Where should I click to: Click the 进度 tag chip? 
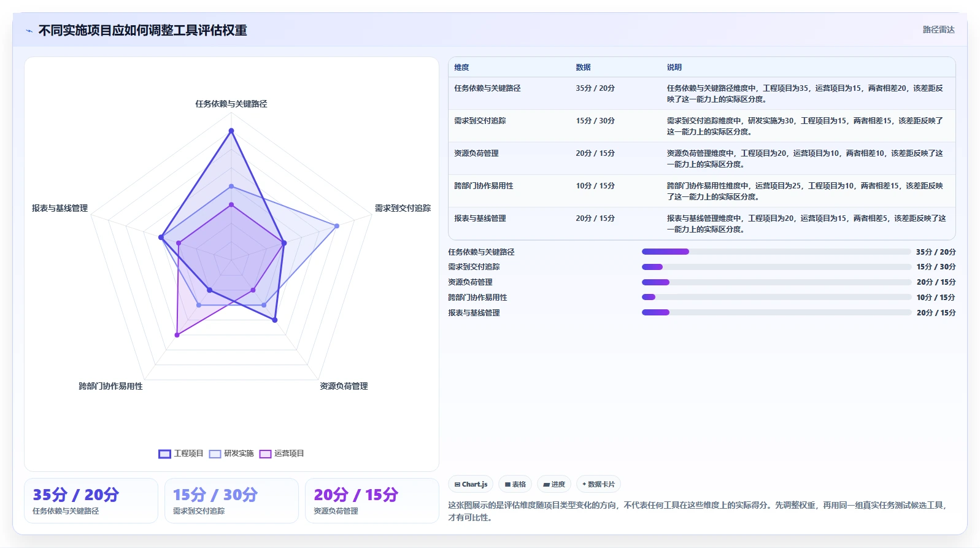[554, 484]
